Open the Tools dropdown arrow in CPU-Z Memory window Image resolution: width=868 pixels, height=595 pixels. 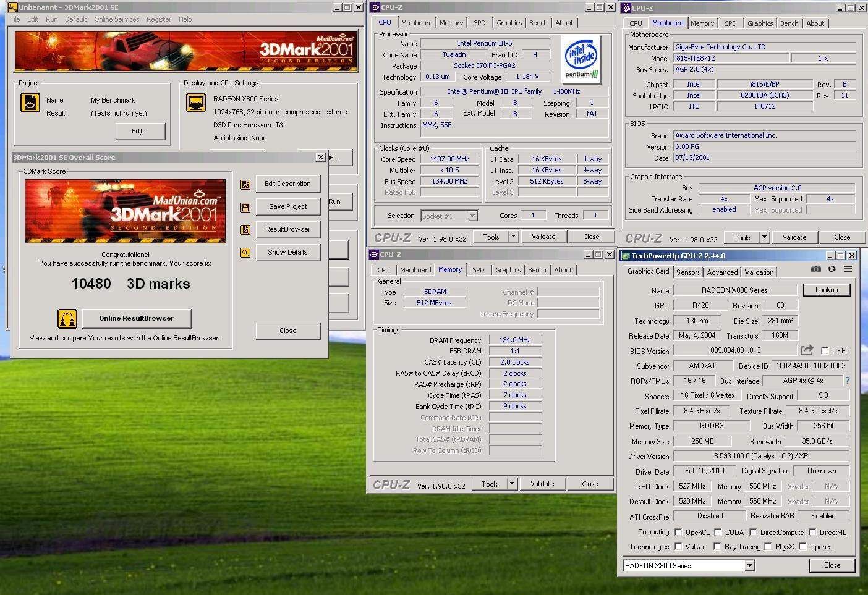[x=512, y=484]
